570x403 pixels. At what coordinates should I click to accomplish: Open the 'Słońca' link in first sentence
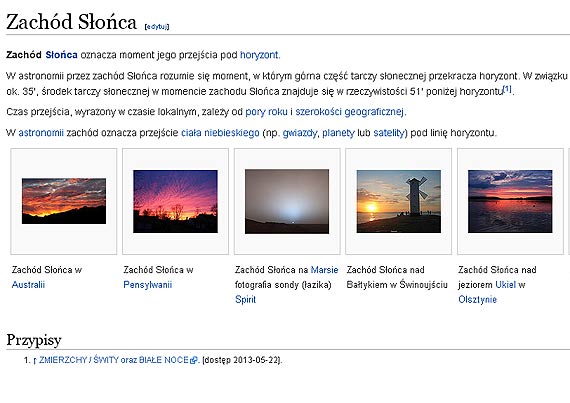click(61, 55)
